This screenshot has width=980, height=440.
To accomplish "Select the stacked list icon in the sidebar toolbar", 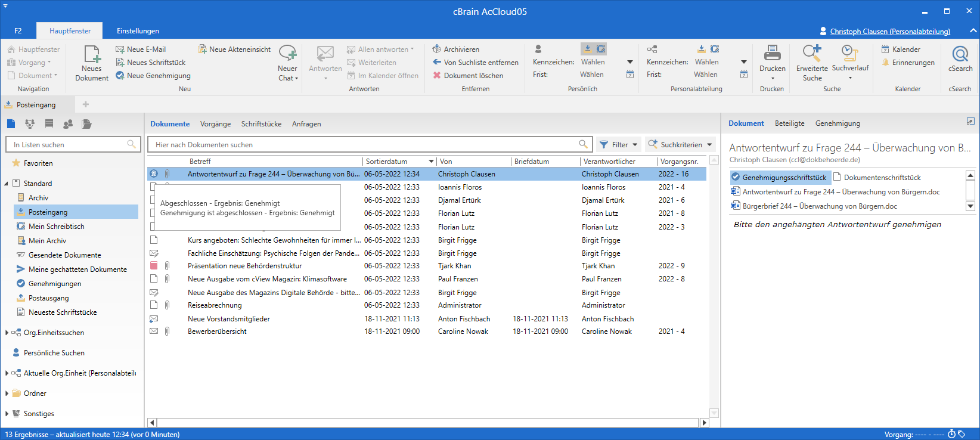I will point(49,124).
